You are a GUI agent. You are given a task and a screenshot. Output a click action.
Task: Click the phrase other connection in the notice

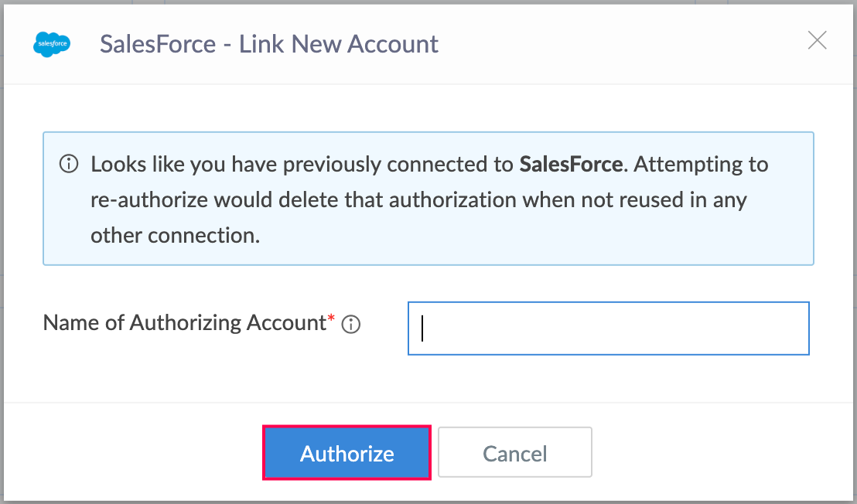(174, 236)
